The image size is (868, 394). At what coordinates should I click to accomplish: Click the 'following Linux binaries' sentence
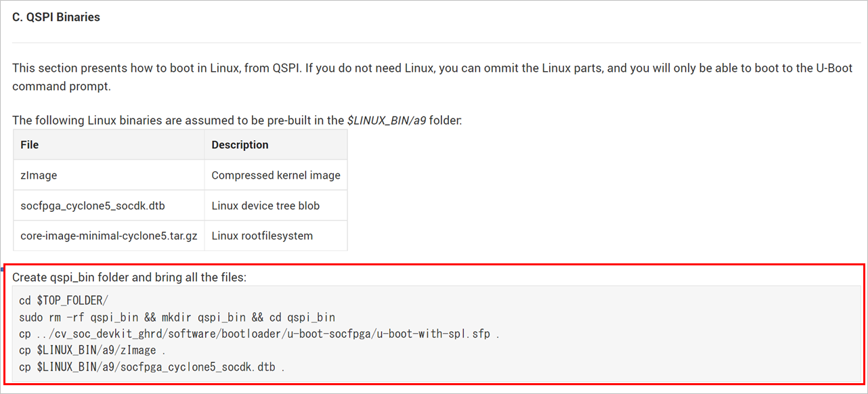coord(237,121)
